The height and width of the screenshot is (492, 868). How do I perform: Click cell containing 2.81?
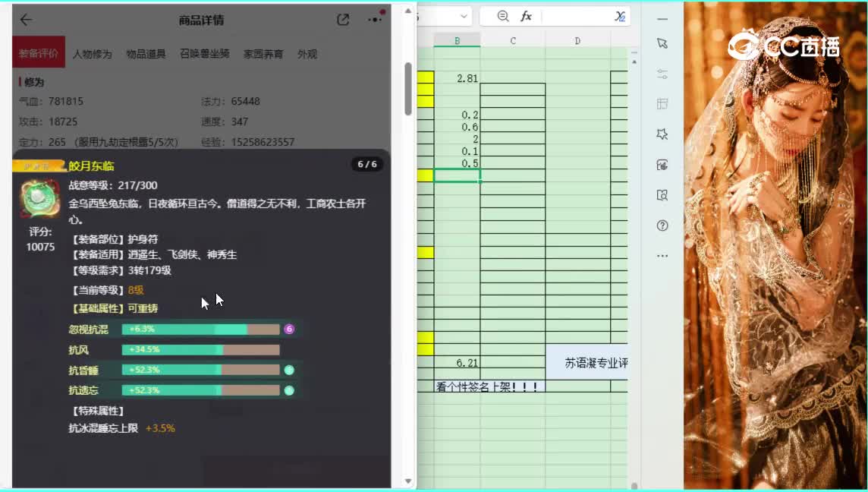(x=457, y=78)
